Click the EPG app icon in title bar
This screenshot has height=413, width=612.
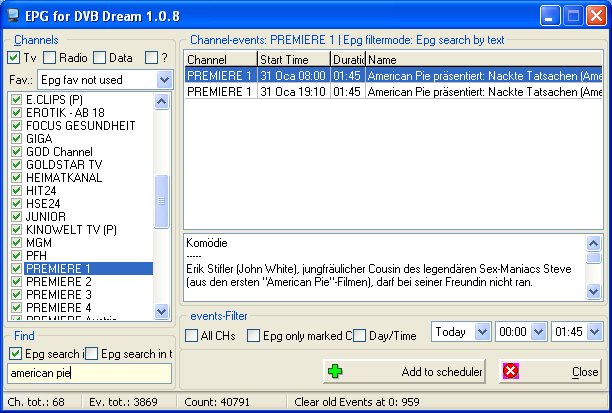[x=13, y=15]
